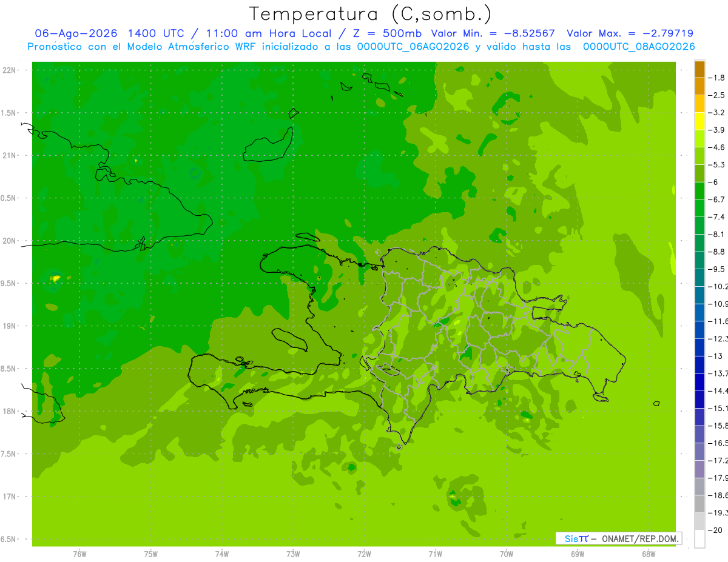Screen dimensions: 728x562
Task: Click "Valor Min. = -8.52567" text
Action: tap(493, 33)
